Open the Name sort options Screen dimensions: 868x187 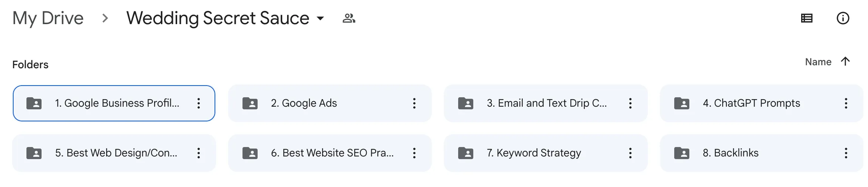818,62
